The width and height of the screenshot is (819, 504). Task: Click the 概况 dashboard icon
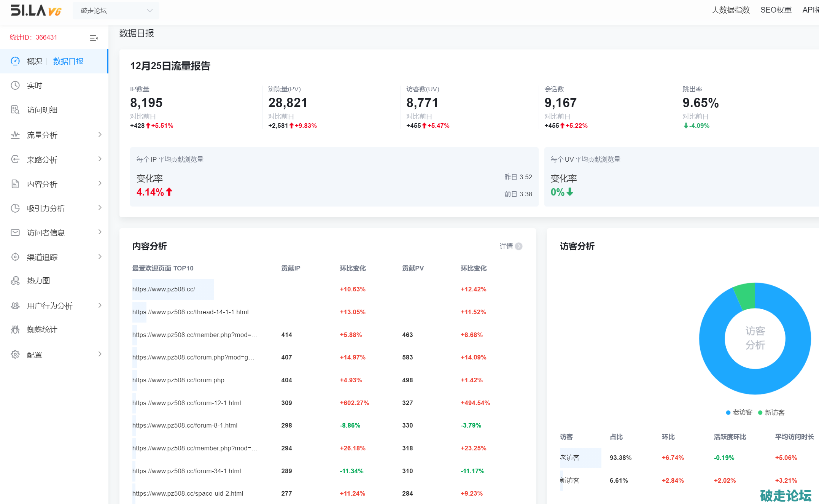pyautogui.click(x=15, y=61)
